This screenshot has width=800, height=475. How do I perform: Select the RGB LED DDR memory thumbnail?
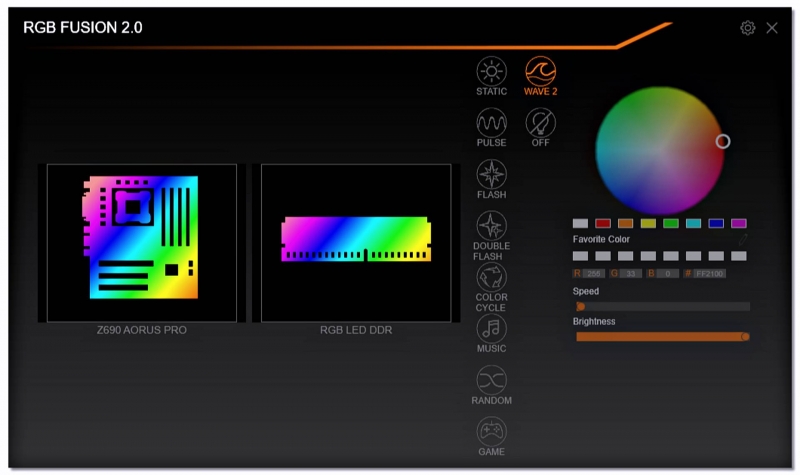click(356, 243)
